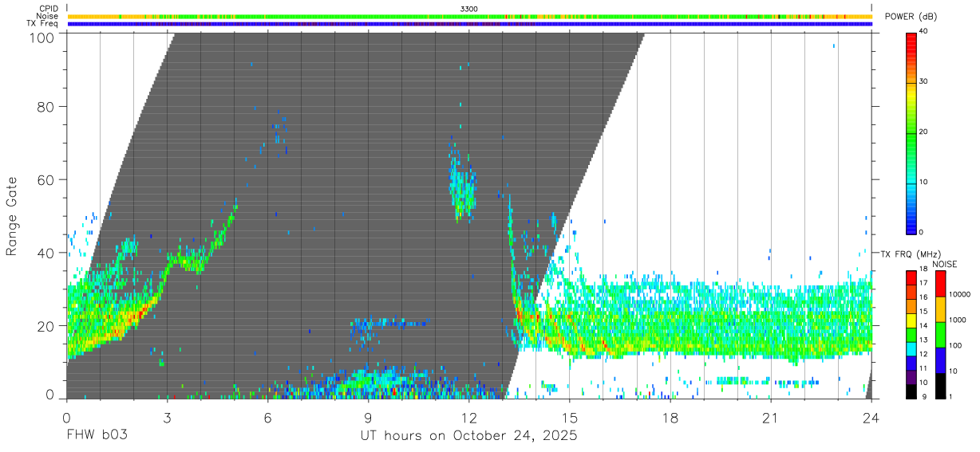Click the y-axis tick label '20' on left
This screenshot has height=452, width=980.
47,326
